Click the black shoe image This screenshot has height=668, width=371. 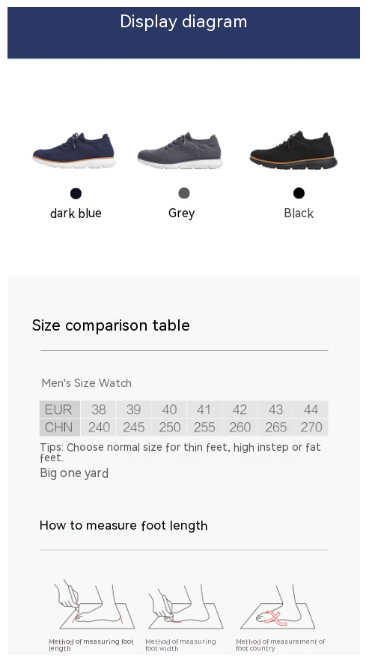pyautogui.click(x=293, y=150)
